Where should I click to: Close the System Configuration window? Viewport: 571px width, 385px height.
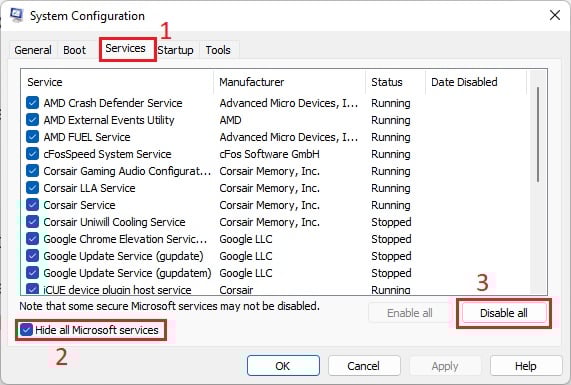555,15
